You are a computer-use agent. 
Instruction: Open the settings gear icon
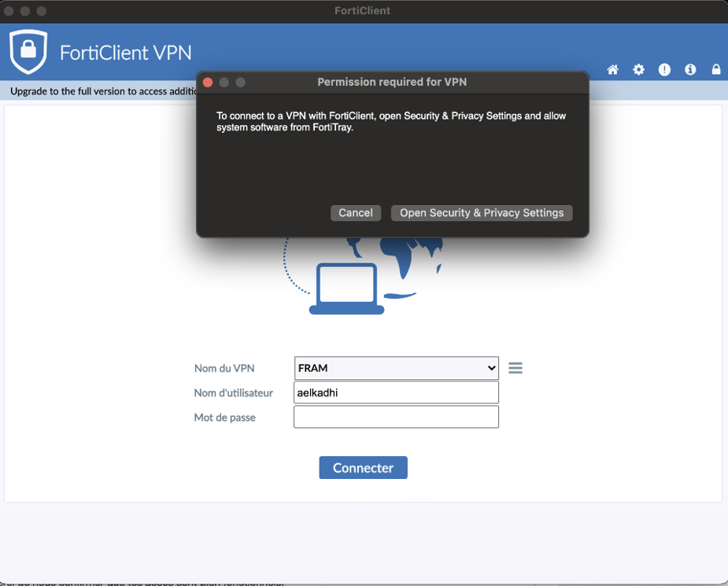coord(638,69)
